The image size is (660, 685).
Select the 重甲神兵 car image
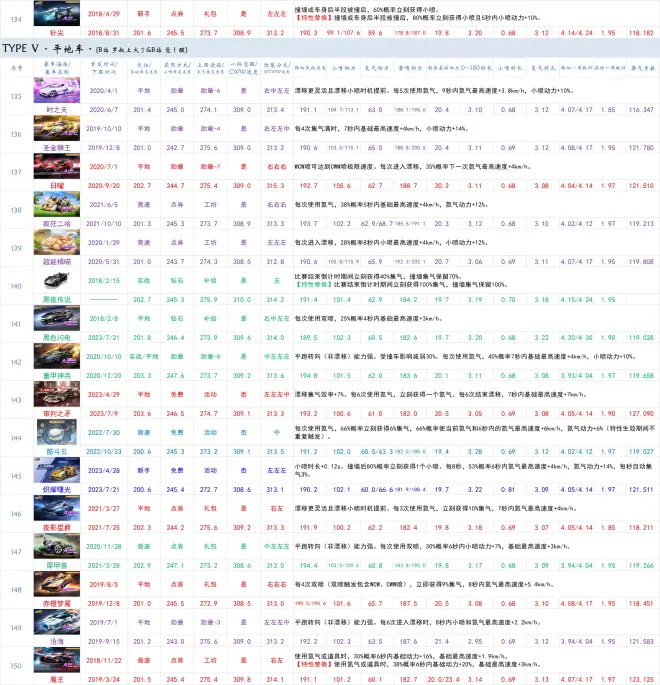click(57, 353)
